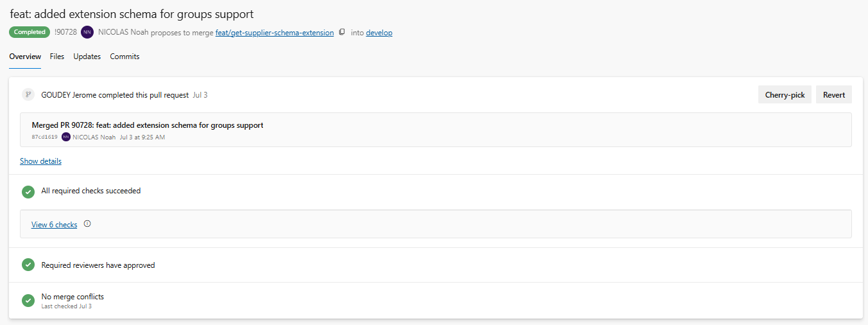
Task: Switch to the Overview tab
Action: click(x=25, y=57)
